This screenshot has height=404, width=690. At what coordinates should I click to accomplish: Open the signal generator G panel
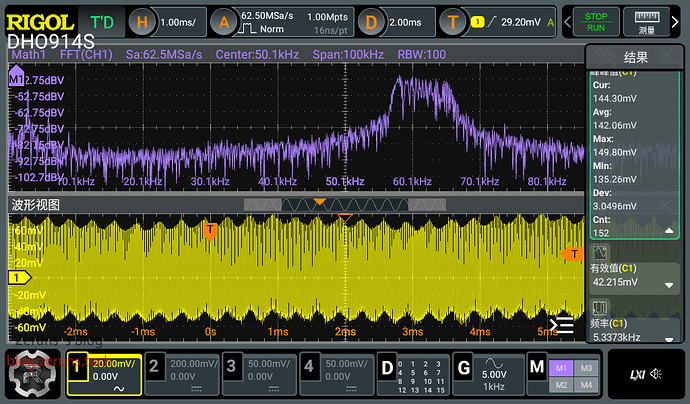[464, 367]
